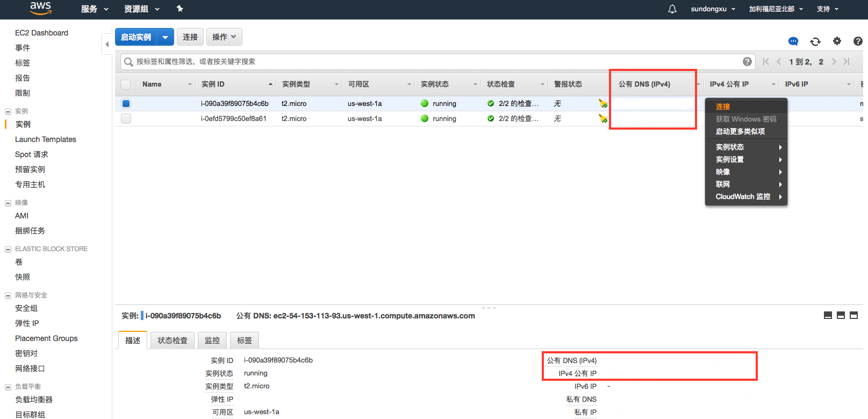The height and width of the screenshot is (419, 868).
Task: Click status check icon for second instance
Action: tap(491, 118)
